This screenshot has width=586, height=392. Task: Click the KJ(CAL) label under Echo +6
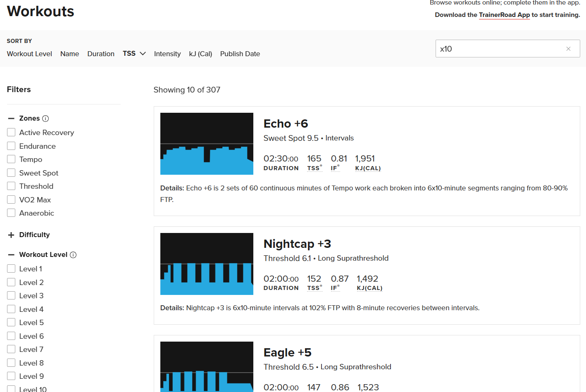[x=368, y=168]
